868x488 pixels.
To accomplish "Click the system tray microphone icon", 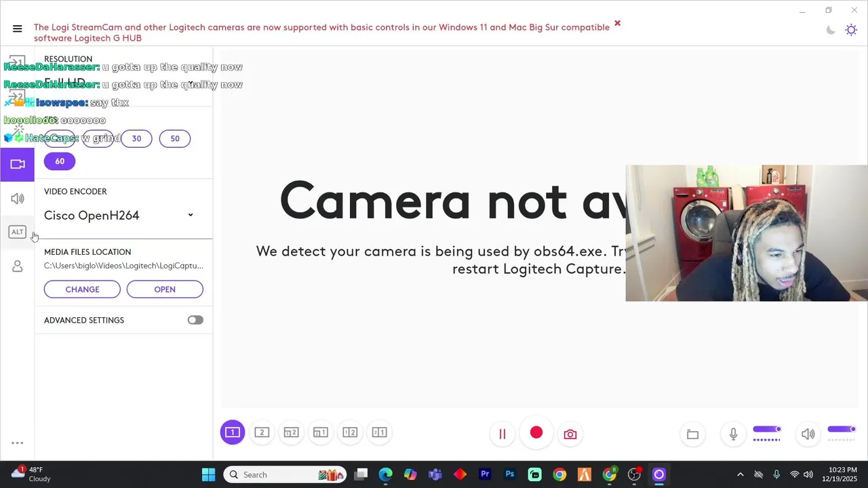I will (x=776, y=474).
